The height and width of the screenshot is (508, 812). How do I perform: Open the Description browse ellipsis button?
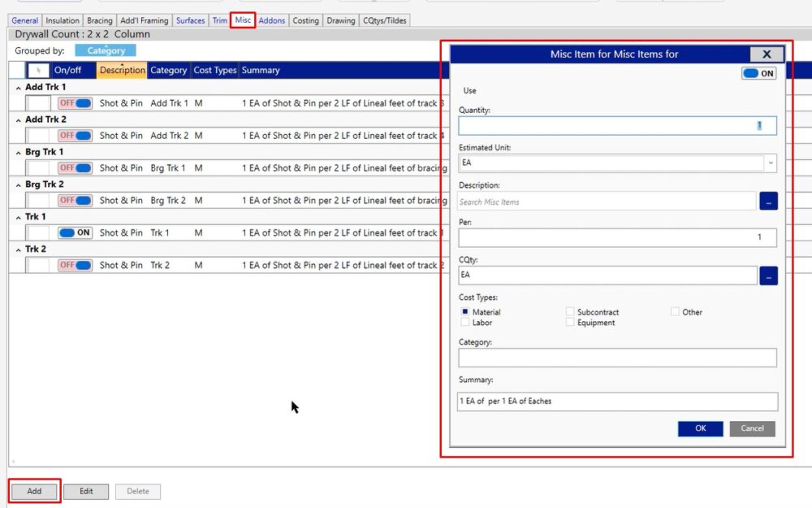pyautogui.click(x=768, y=202)
